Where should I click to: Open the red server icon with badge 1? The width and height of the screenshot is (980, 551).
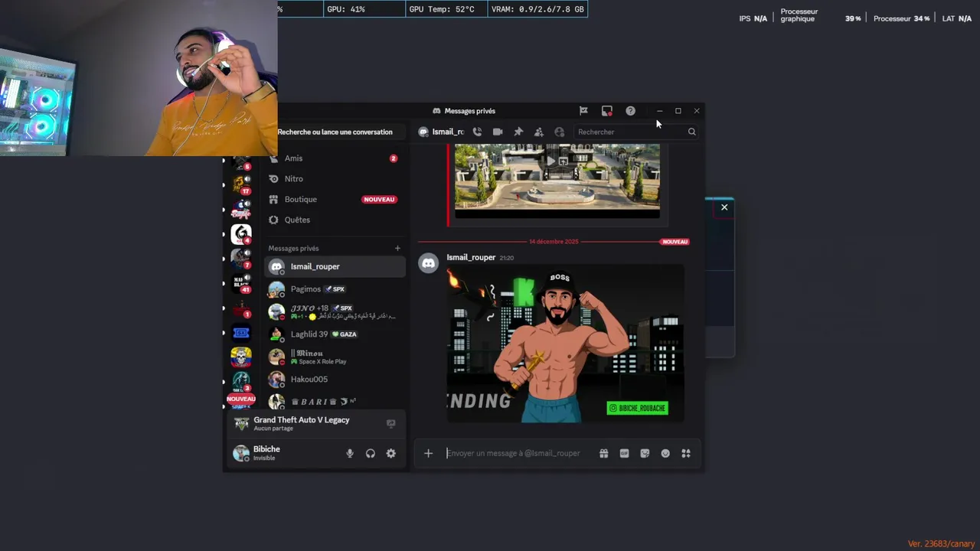tap(241, 308)
